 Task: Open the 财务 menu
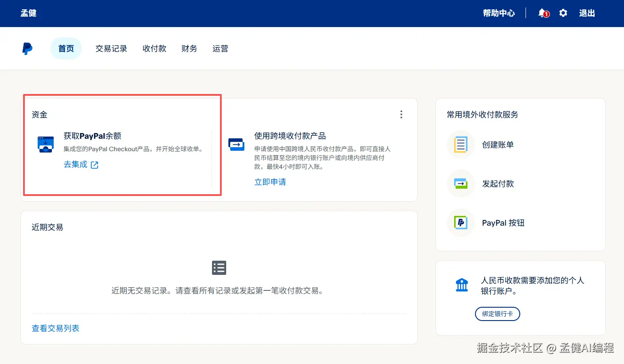coord(189,49)
